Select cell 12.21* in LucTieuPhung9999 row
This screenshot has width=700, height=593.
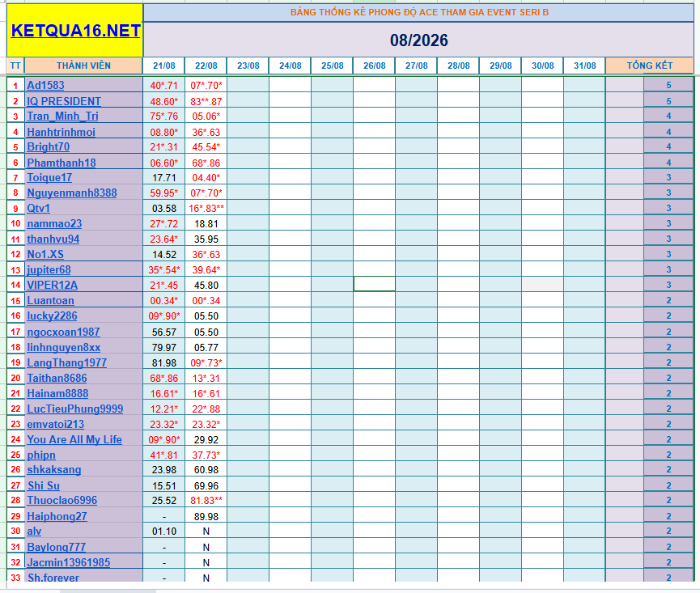(163, 409)
